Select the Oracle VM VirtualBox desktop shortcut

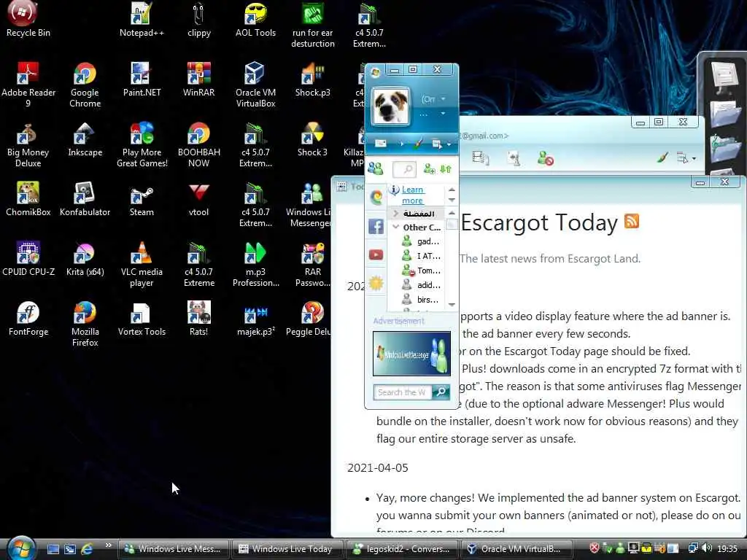(x=255, y=85)
